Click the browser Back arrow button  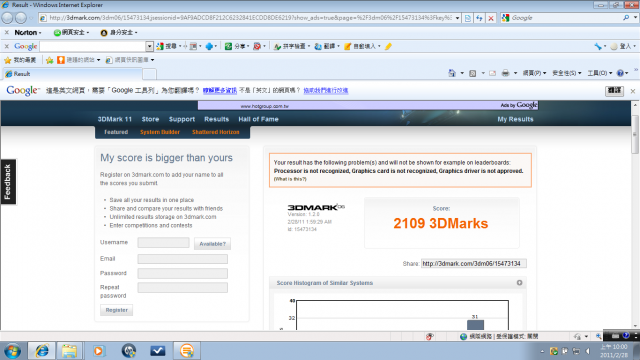click(x=7, y=18)
